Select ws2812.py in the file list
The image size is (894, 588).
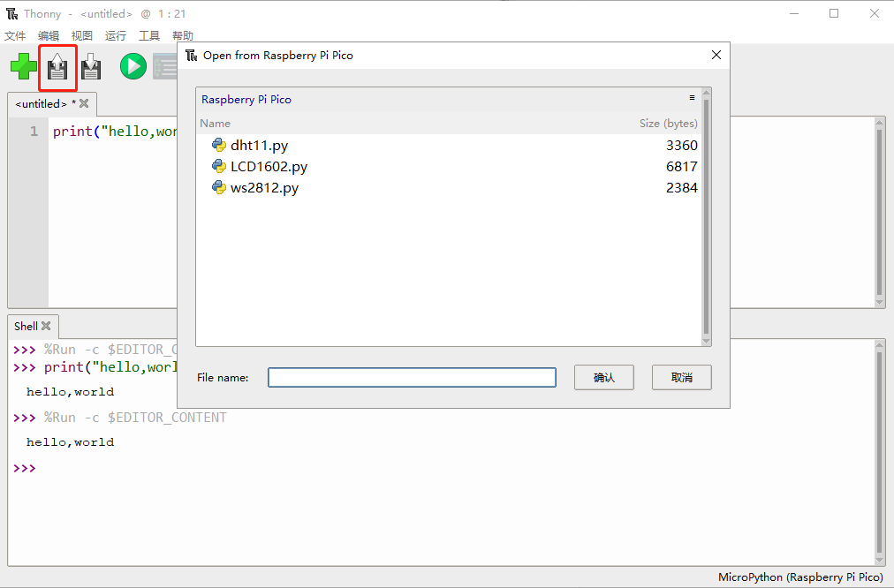[450, 187]
